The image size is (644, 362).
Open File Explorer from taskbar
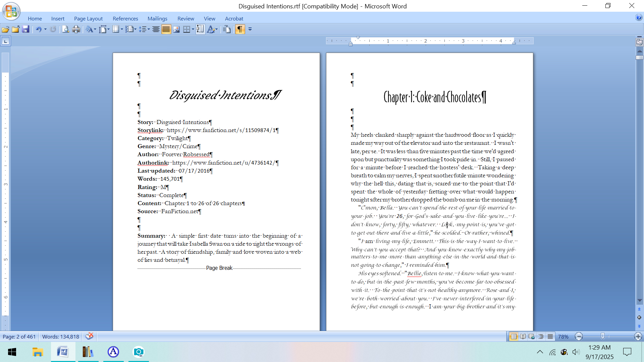pyautogui.click(x=38, y=352)
